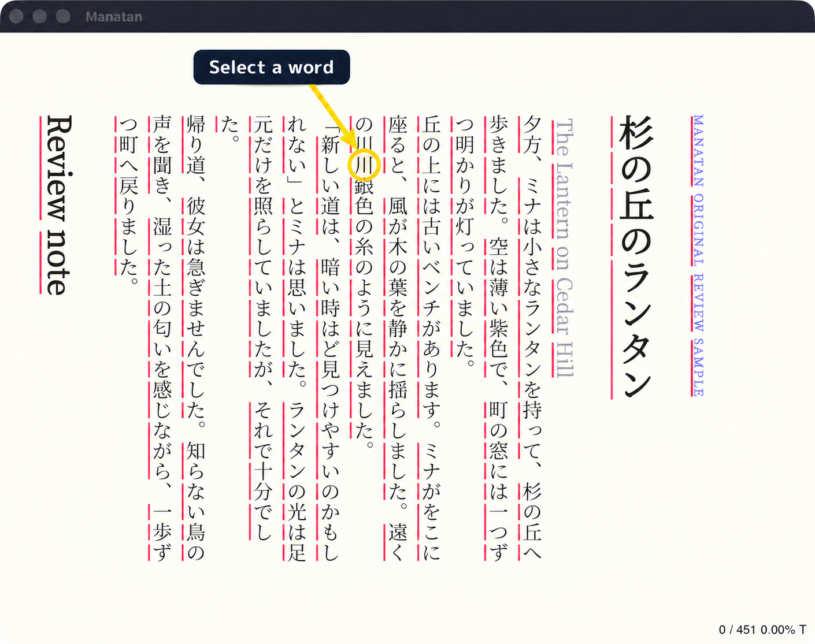Close the Manatan window
The image size is (815, 644).
point(16,16)
